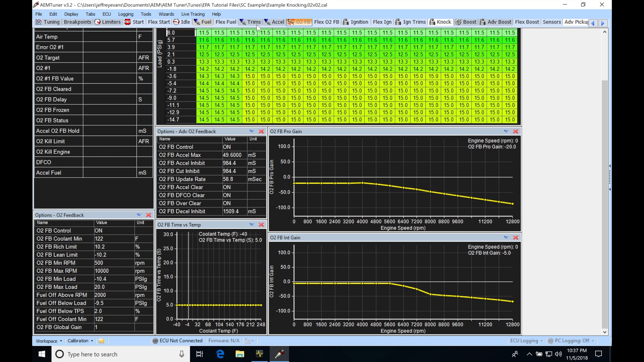Click the Breakpoints toolbar button

pyautogui.click(x=77, y=22)
